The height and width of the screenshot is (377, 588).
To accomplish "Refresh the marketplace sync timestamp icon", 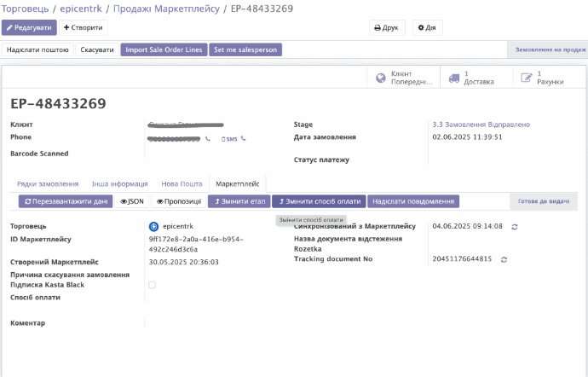I will (515, 227).
